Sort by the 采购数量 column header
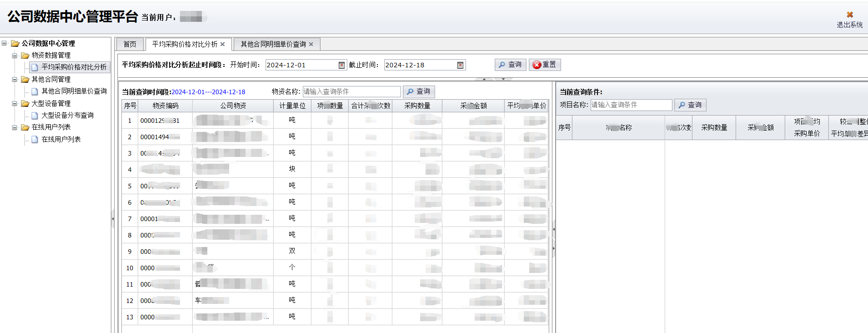This screenshot has width=868, height=333. (417, 106)
